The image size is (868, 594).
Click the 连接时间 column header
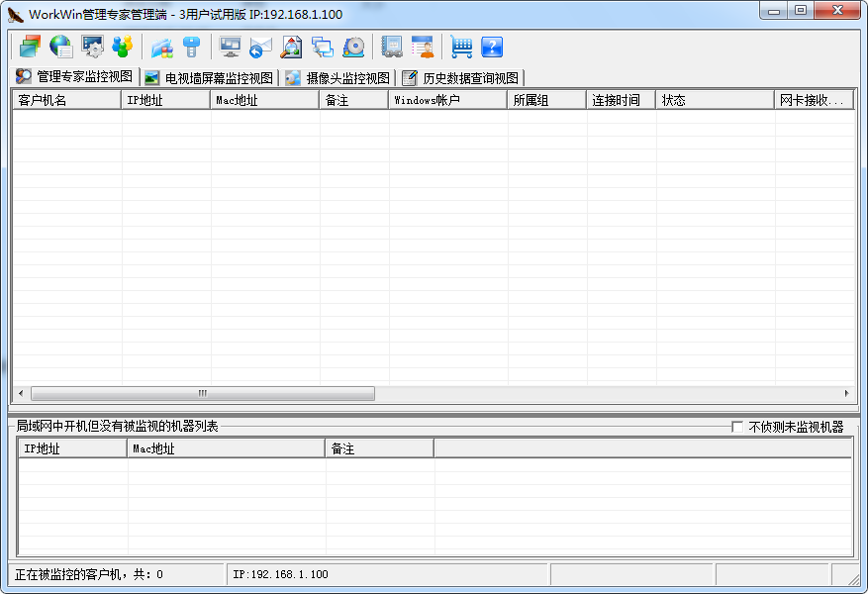[x=621, y=100]
